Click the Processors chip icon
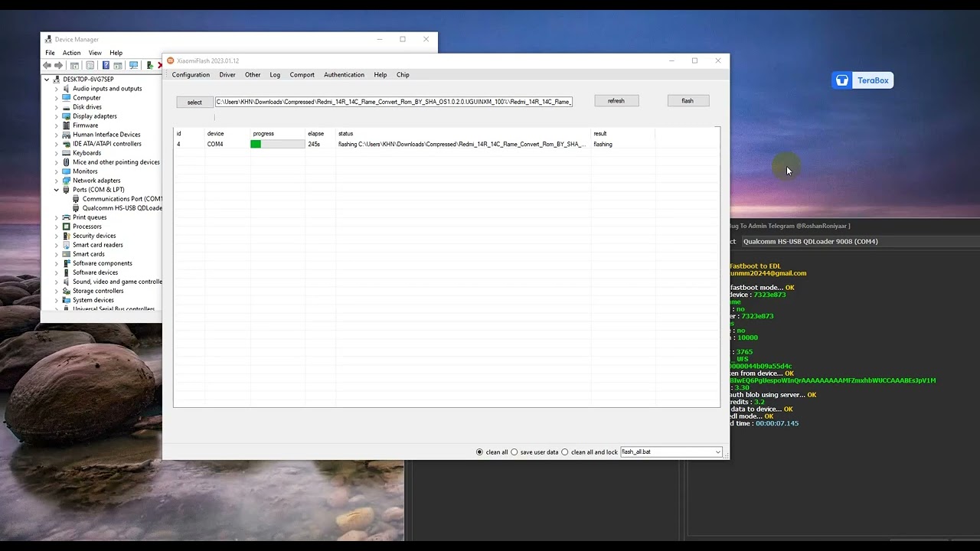Screen dimensions: 980x551 [x=67, y=227]
